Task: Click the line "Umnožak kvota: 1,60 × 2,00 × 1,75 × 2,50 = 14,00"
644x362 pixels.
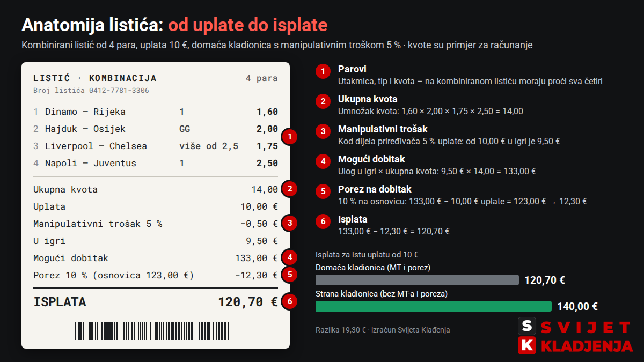Action: coord(430,112)
